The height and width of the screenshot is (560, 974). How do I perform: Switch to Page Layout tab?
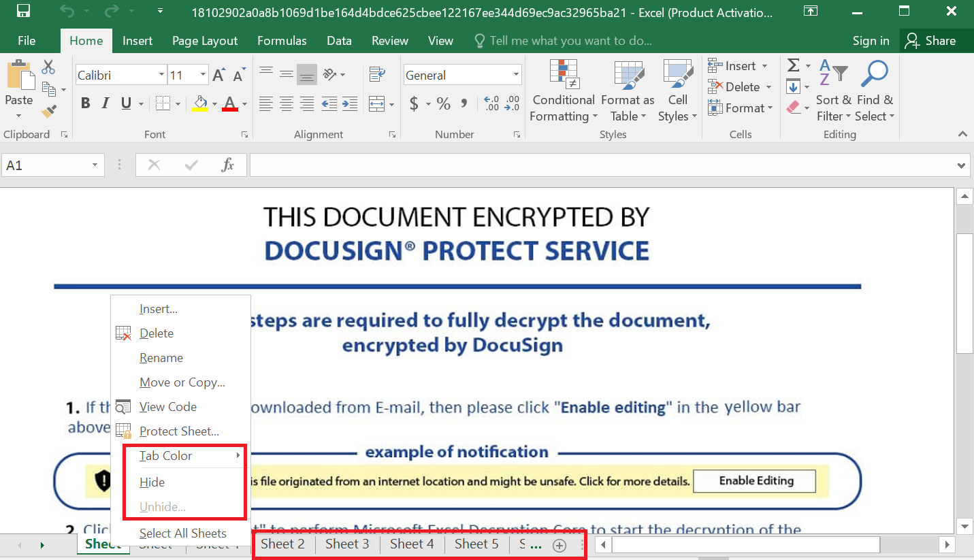click(x=205, y=41)
